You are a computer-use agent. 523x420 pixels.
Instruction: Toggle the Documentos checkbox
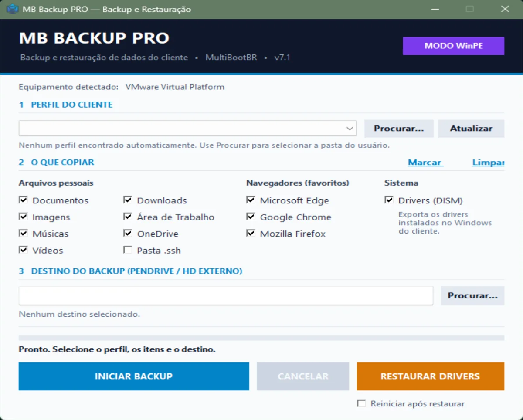coord(23,200)
